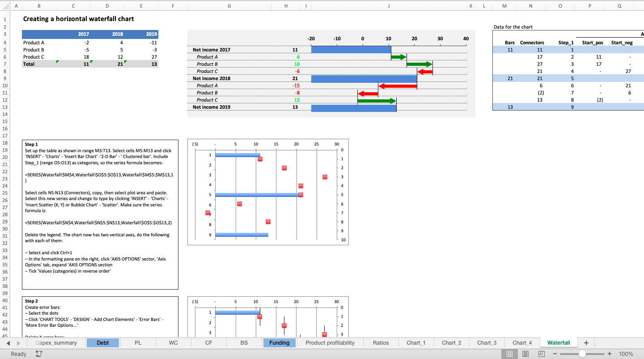
Task: Click the 'Net income 2018' chart label
Action: tap(212, 78)
